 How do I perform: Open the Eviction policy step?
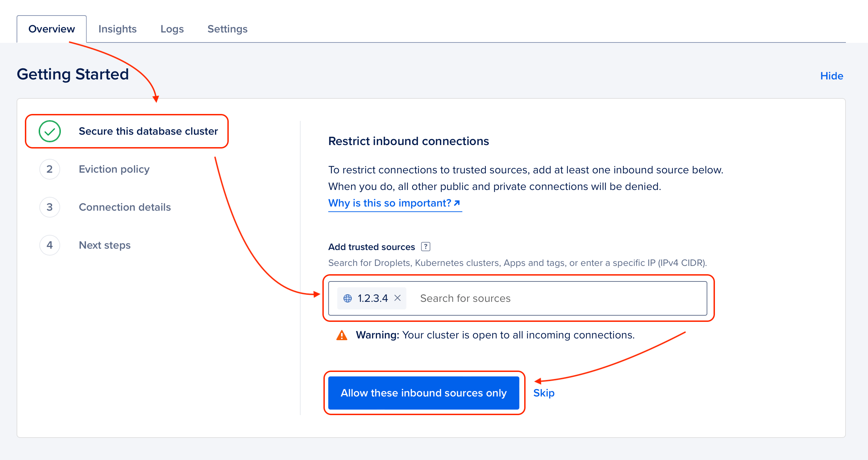114,169
